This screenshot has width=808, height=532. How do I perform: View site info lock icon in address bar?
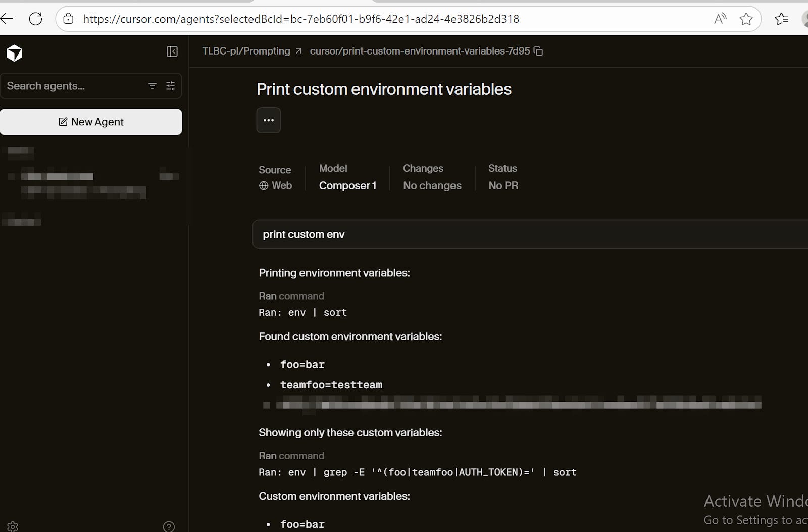[x=68, y=19]
